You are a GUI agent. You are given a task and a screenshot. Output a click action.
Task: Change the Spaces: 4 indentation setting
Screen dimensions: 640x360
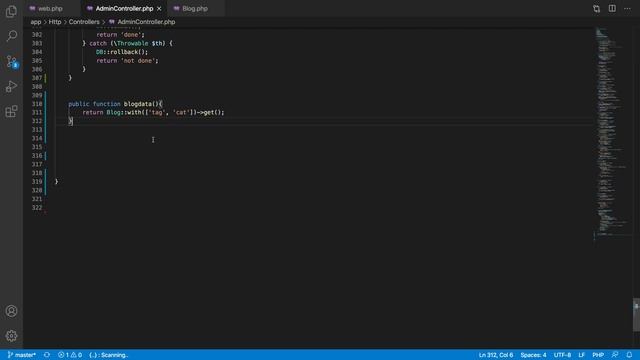(533, 355)
